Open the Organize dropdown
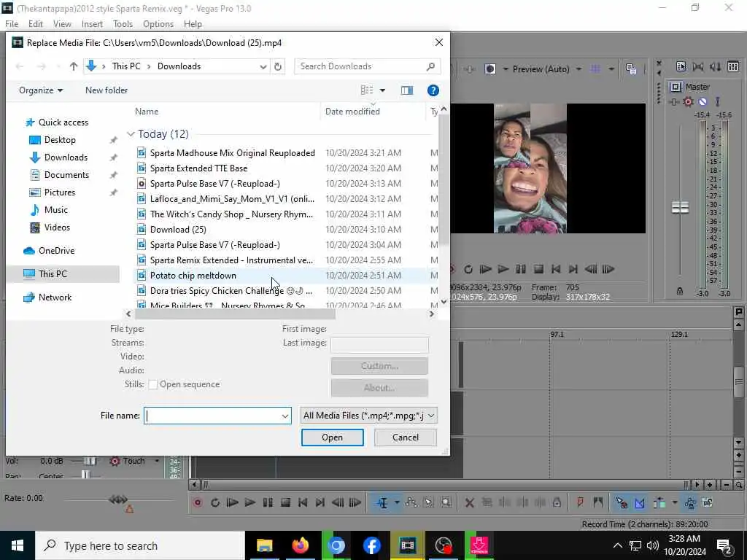Viewport: 747px width, 560px height. [x=41, y=90]
